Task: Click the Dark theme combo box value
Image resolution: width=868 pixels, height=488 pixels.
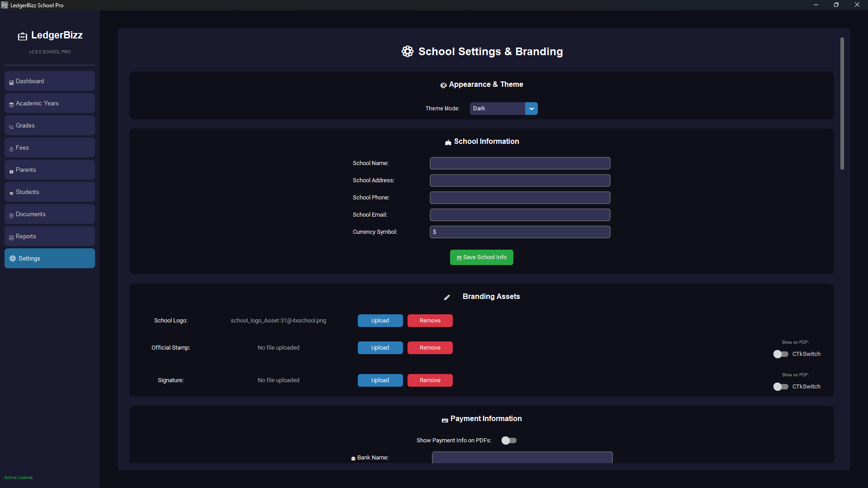Action: (x=498, y=109)
